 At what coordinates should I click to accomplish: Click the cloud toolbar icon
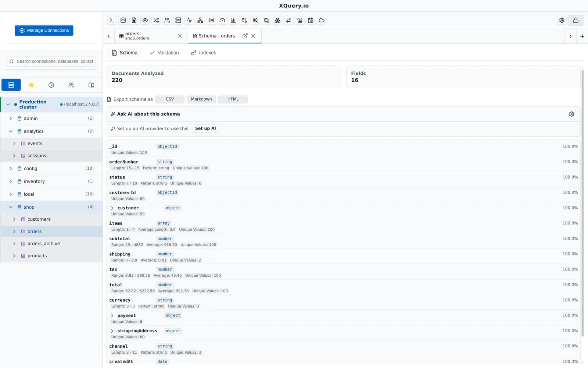[x=322, y=20]
